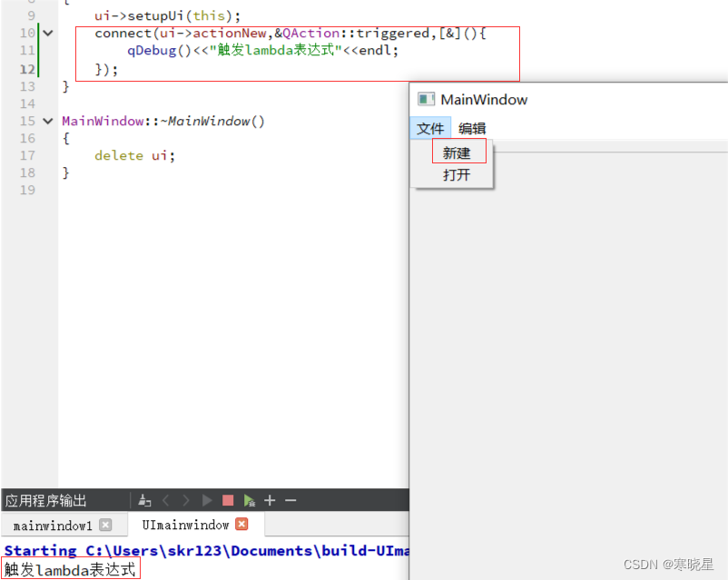Stop the running program with red square
This screenshot has width=728, height=580.
[228, 500]
